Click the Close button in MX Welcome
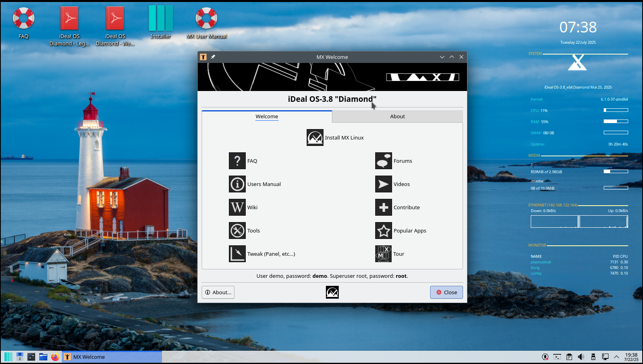 point(447,292)
